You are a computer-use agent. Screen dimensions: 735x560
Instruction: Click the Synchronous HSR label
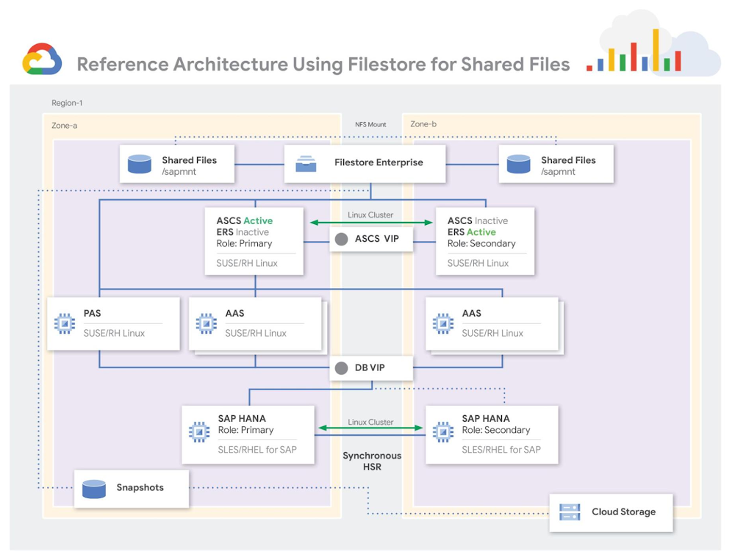(372, 461)
